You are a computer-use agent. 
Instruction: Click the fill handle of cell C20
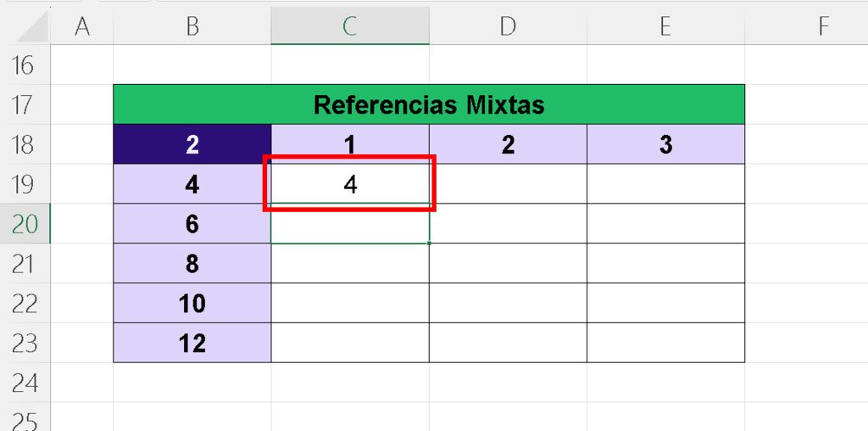(429, 243)
